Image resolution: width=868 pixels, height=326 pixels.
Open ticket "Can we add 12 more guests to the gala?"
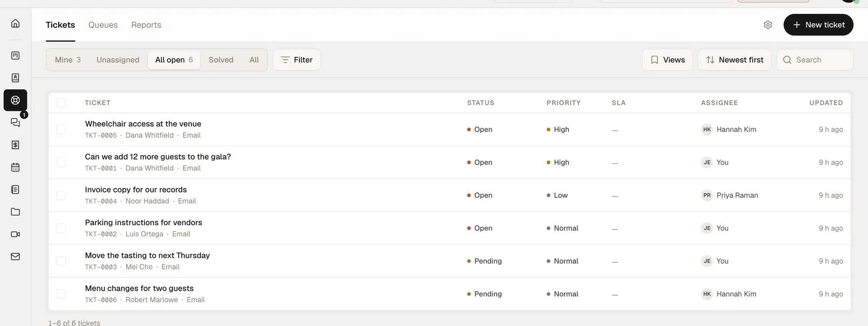(x=158, y=157)
